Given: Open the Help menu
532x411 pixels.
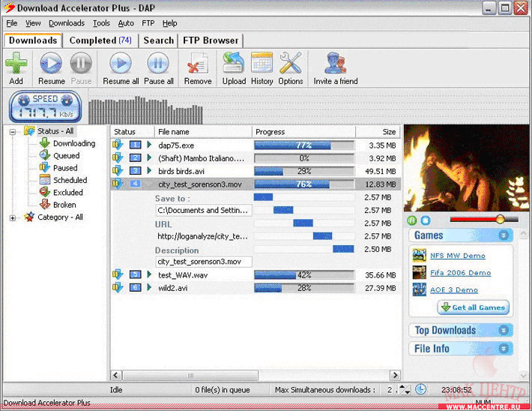Looking at the screenshot, I should click(x=169, y=23).
